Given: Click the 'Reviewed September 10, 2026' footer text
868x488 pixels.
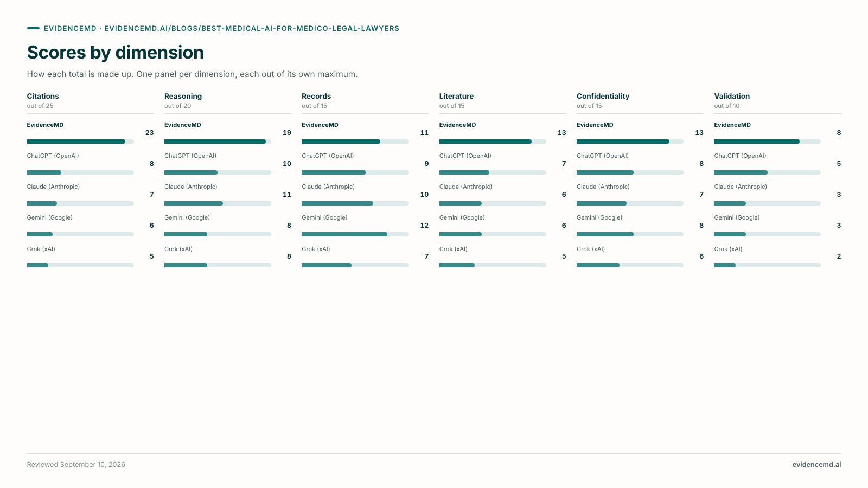Looking at the screenshot, I should [76, 465].
